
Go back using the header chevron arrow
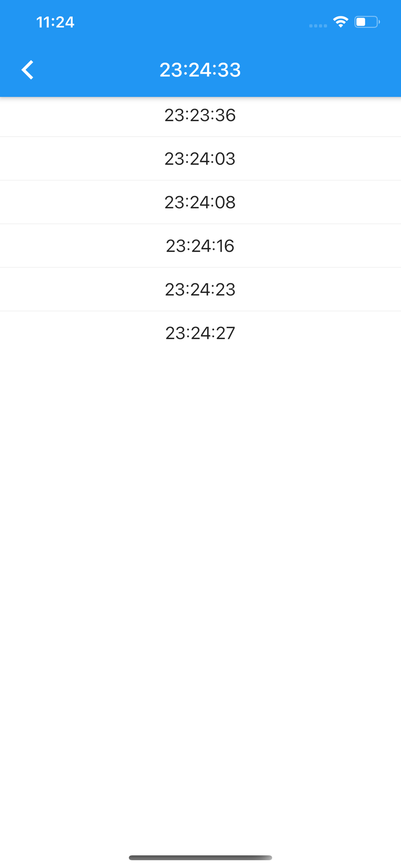tap(28, 70)
